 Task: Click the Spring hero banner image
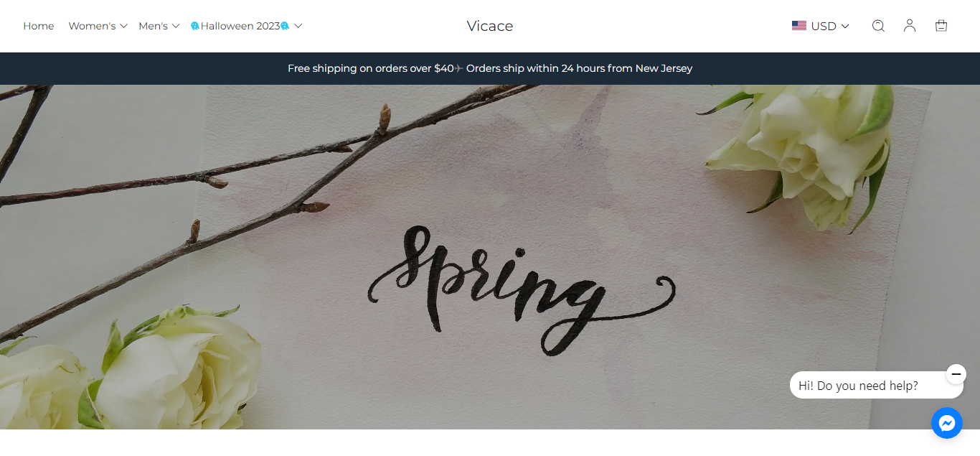click(x=490, y=257)
